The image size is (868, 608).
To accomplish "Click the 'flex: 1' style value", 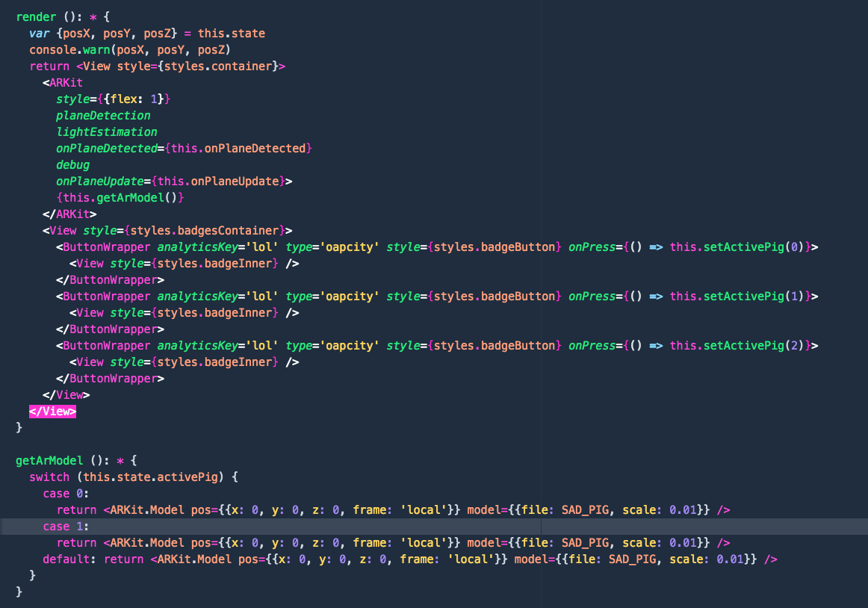I will click(x=134, y=99).
